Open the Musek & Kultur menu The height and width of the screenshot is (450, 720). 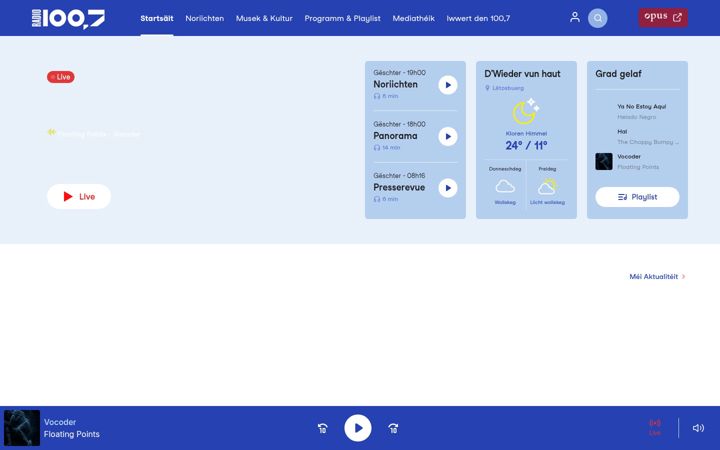pyautogui.click(x=264, y=18)
